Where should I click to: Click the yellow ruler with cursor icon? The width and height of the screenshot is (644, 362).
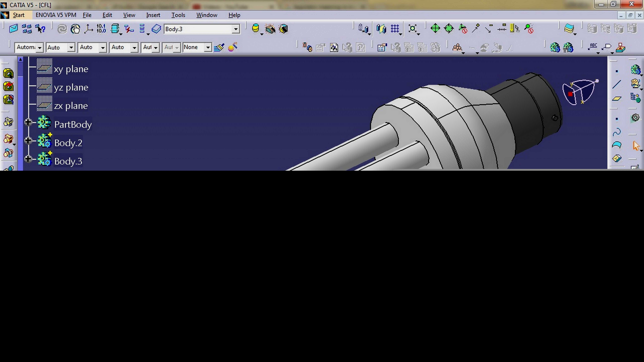pyautogui.click(x=515, y=28)
